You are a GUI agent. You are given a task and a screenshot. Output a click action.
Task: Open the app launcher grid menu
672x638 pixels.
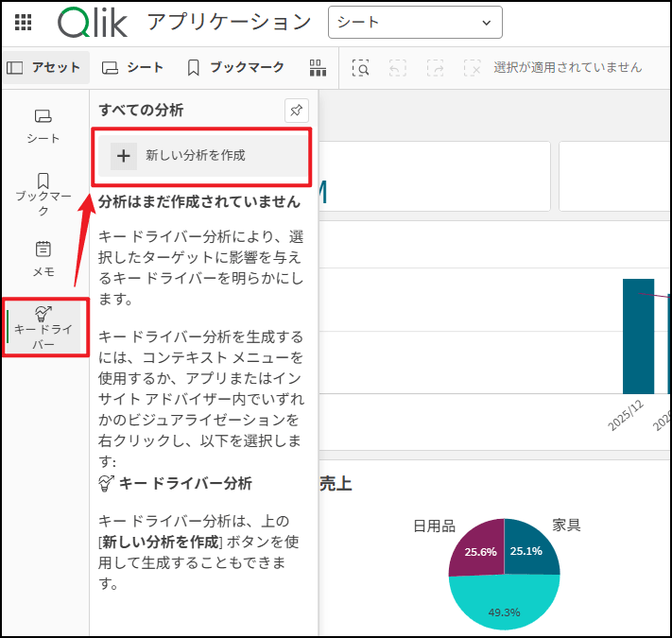pos(24,22)
